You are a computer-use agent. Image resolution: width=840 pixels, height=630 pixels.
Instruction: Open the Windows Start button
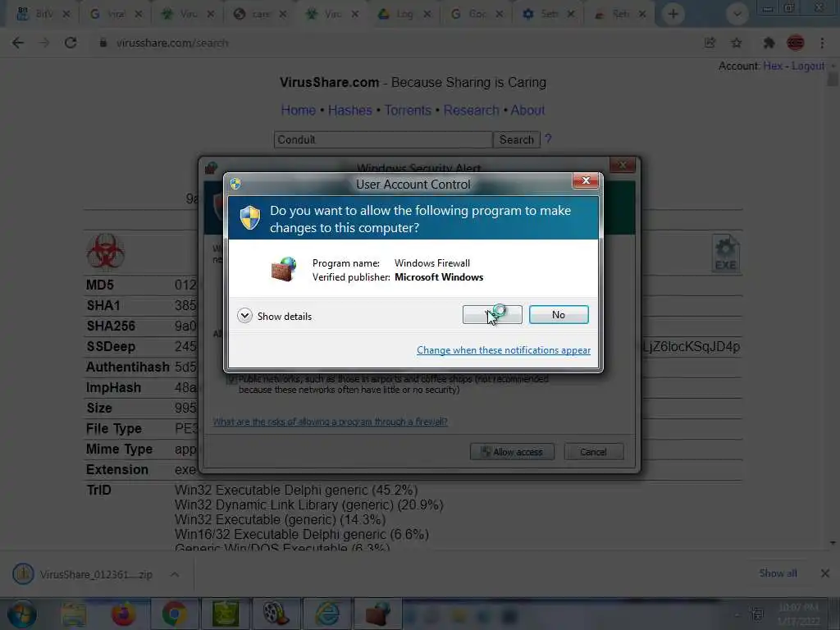(x=21, y=614)
